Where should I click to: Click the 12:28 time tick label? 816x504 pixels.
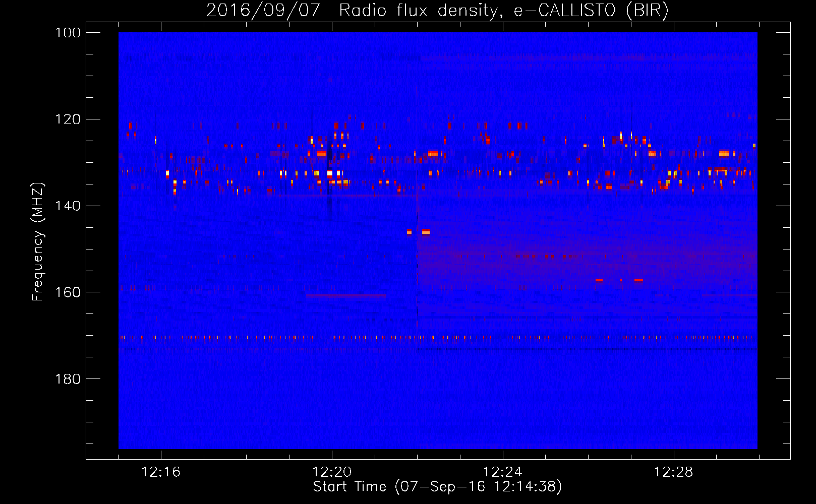coord(674,472)
